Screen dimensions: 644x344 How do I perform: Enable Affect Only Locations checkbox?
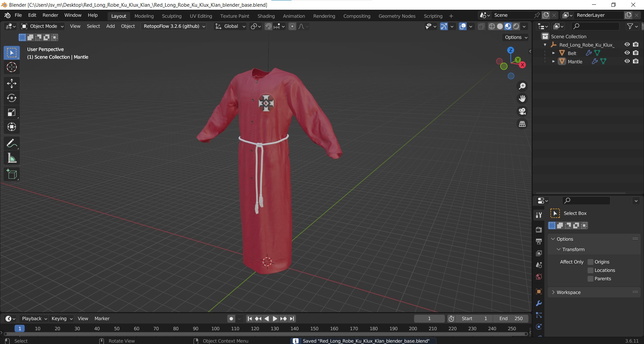591,270
